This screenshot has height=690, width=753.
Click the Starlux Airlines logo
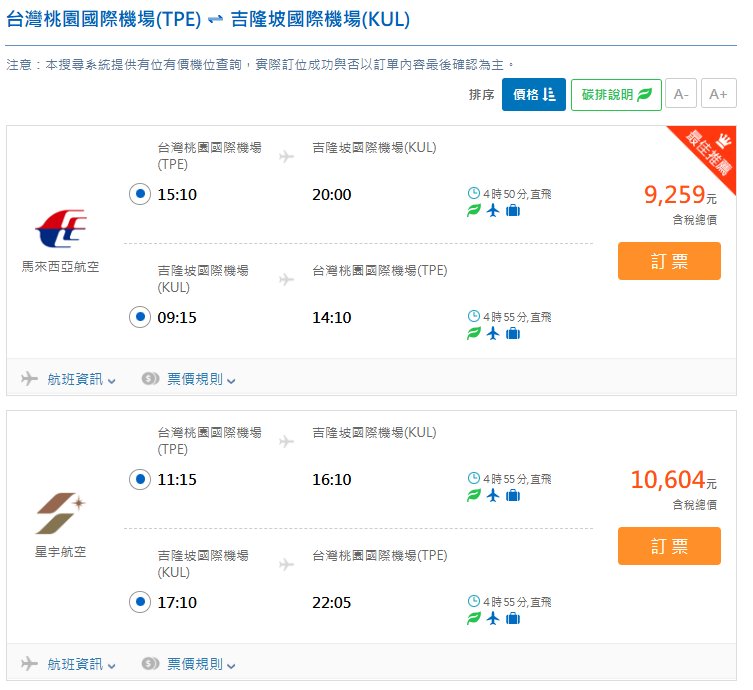click(60, 514)
